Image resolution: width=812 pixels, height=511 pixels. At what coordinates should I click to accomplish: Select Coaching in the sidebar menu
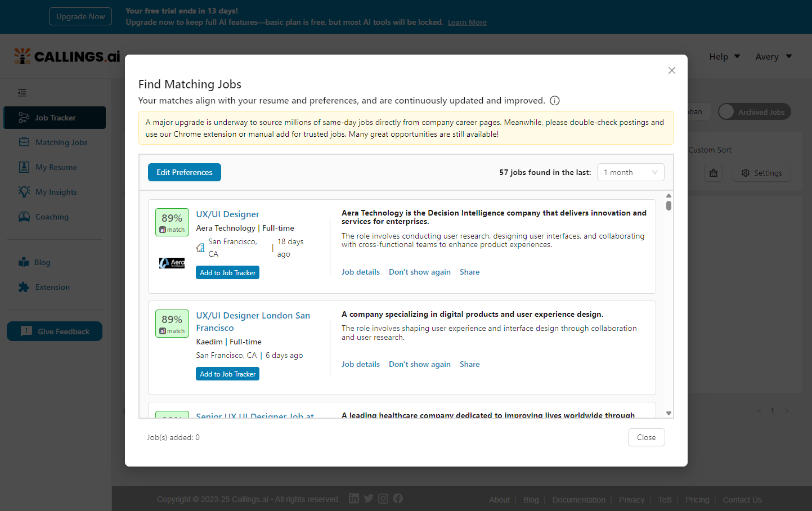point(24,216)
